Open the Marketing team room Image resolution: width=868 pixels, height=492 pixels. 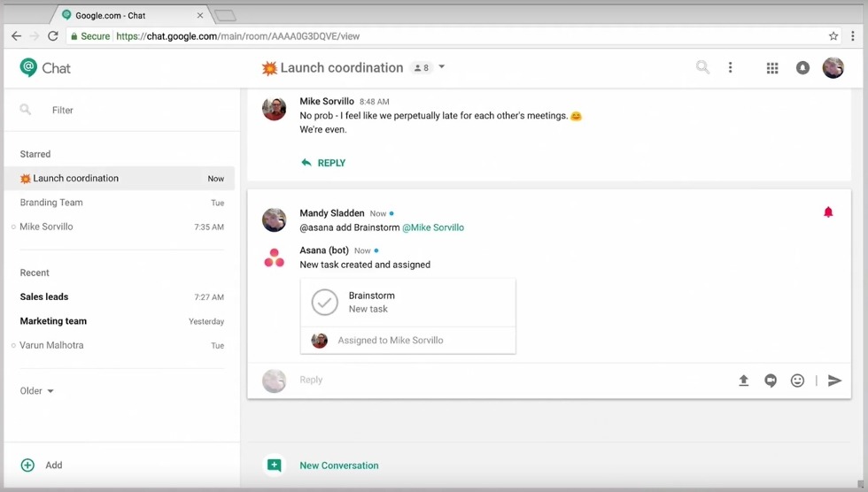120,321
